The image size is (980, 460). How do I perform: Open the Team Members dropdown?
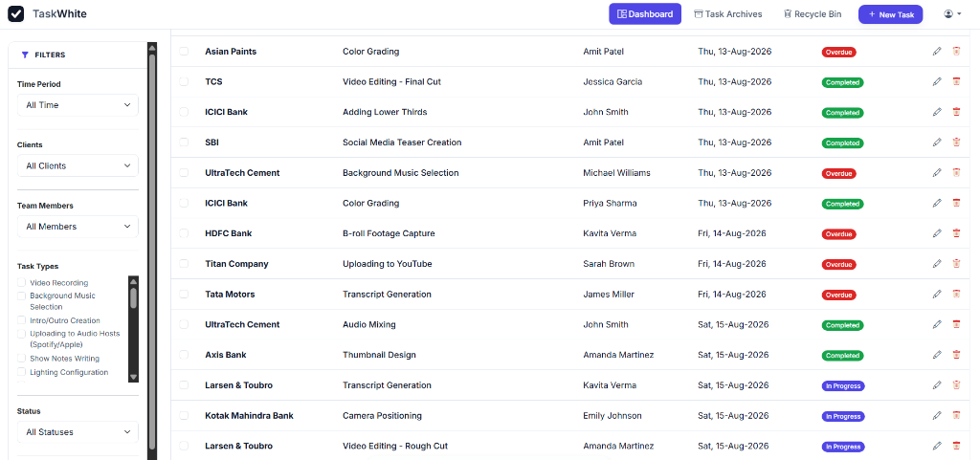coord(78,227)
